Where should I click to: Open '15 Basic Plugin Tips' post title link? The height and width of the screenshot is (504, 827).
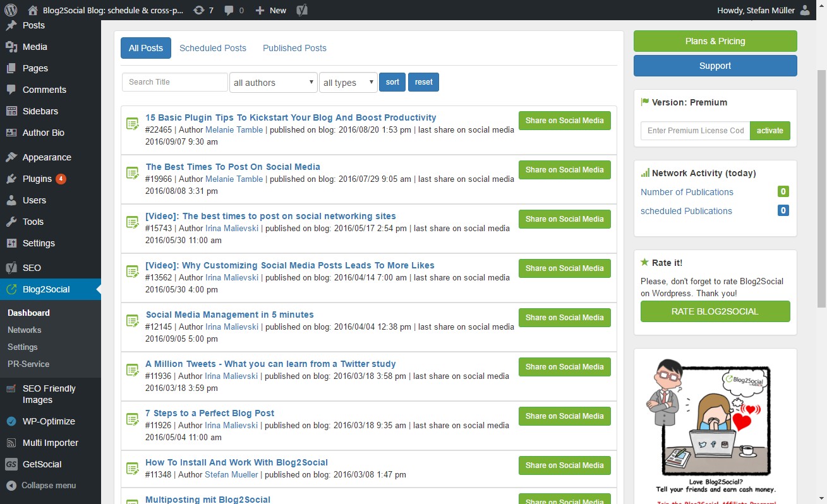[x=291, y=117]
